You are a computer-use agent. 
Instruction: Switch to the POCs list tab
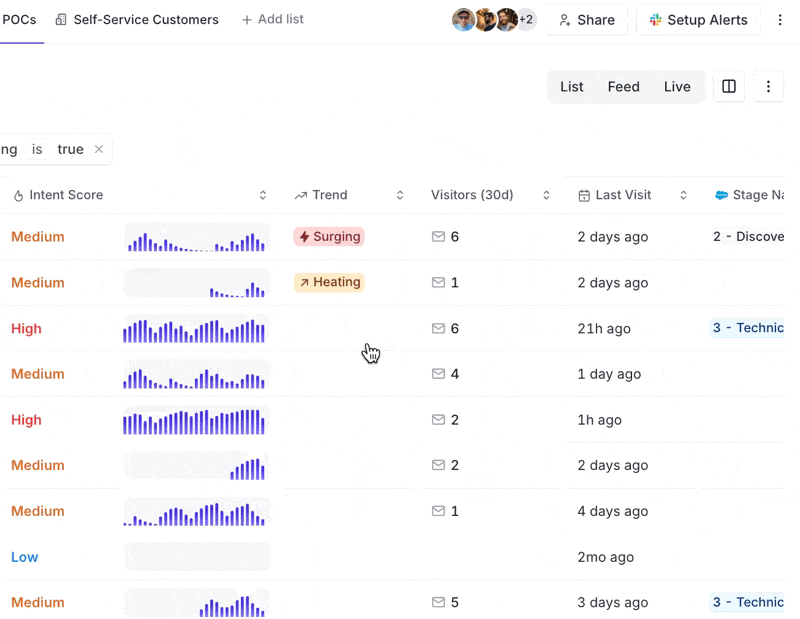coord(19,19)
